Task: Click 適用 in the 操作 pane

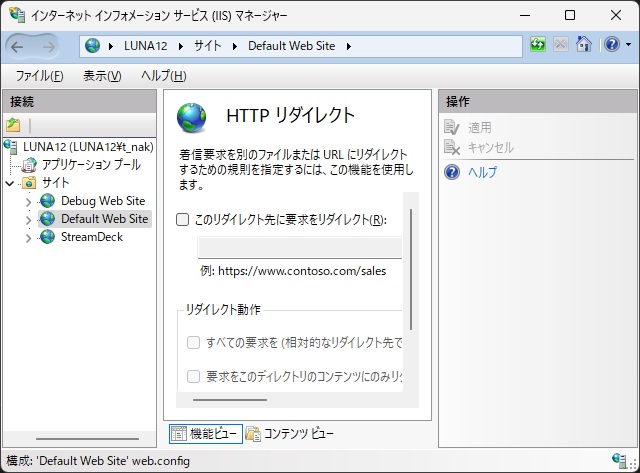Action: point(480,128)
